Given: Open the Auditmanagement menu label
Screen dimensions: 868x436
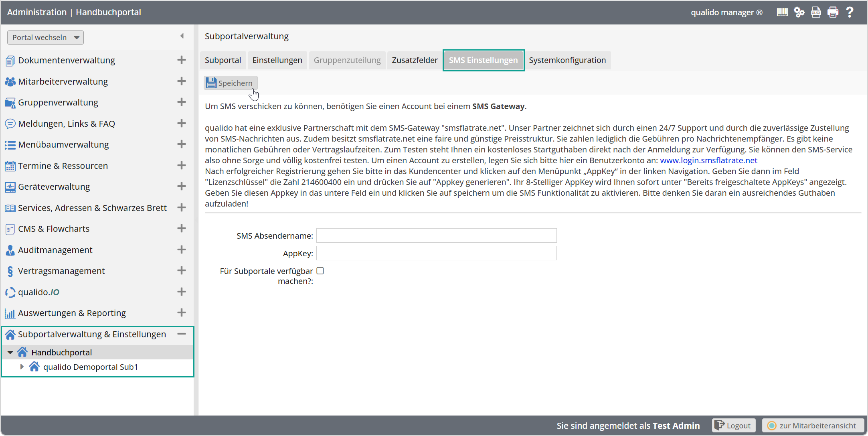Looking at the screenshot, I should click(55, 250).
